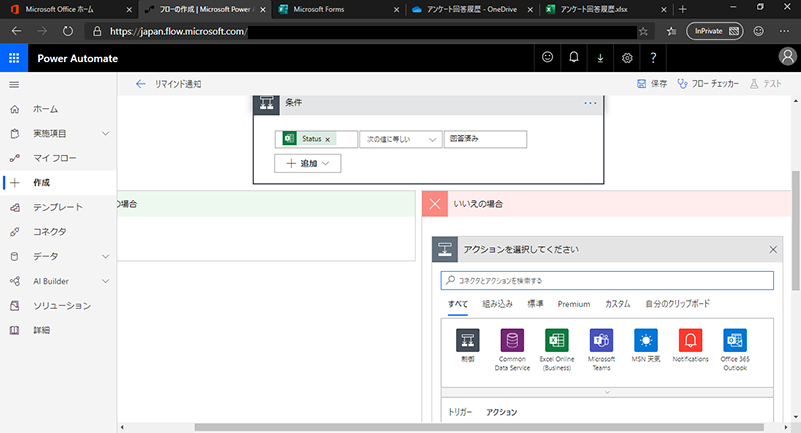Select the Excel Online (Business) connector icon
This screenshot has height=433, width=801.
point(556,340)
